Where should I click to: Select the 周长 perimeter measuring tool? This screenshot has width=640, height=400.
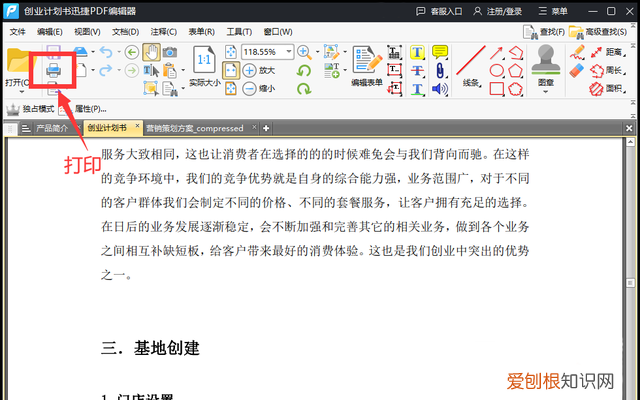coord(608,70)
